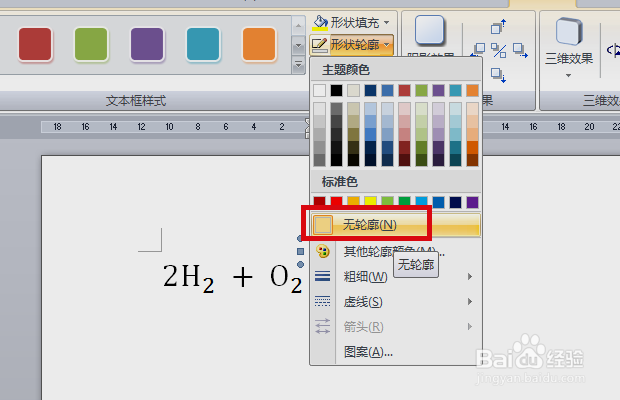
Task: Select orange theme color in top row
Action: [473, 91]
